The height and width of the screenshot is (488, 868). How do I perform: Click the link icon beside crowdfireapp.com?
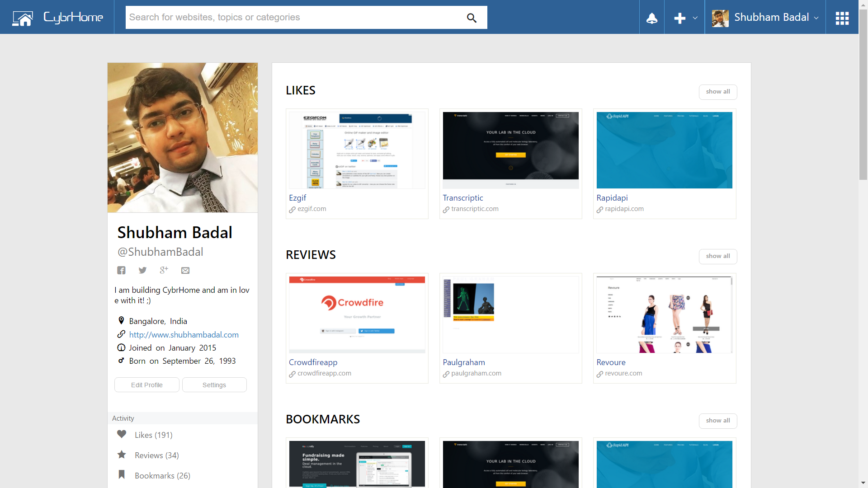click(x=292, y=374)
